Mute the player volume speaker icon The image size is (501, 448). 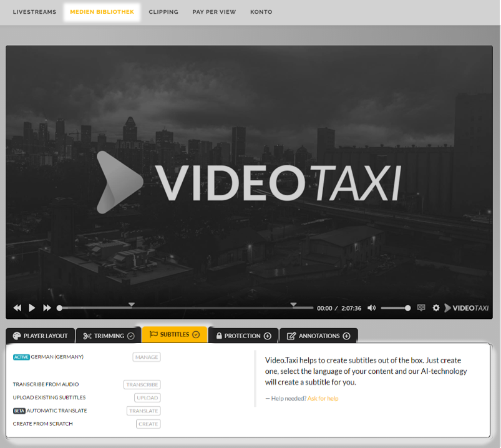click(371, 308)
